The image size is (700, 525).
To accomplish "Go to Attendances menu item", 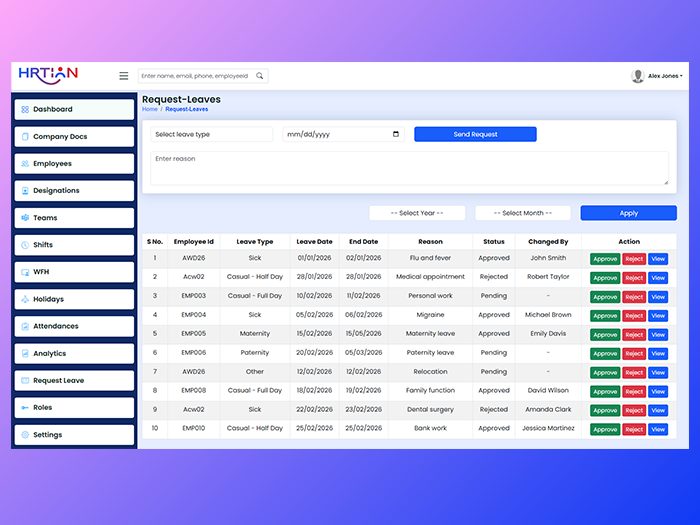I will pos(74,326).
